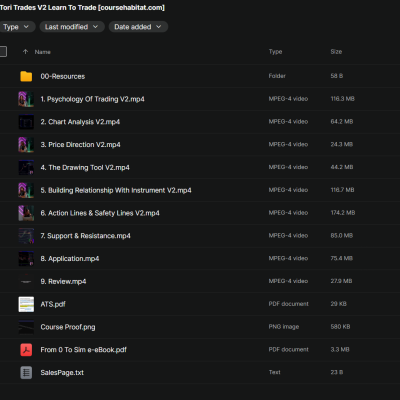Viewport: 400px width, 400px height.
Task: Select 7. Support & Resistance.mp4 filename
Action: click(x=85, y=236)
